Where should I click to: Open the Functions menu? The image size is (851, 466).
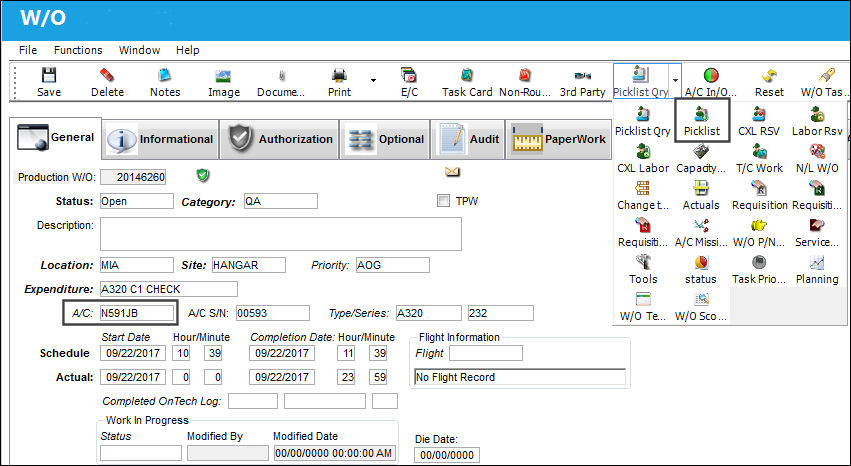[78, 50]
